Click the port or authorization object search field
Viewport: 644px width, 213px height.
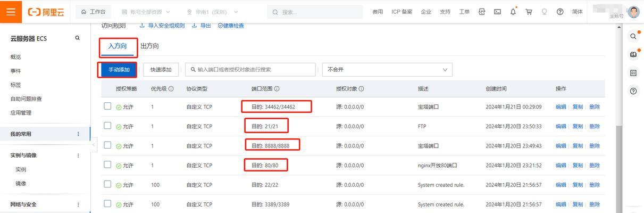coord(250,70)
